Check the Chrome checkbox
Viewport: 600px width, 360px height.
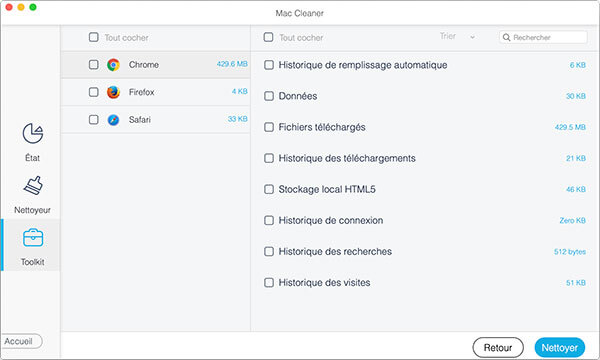(93, 64)
